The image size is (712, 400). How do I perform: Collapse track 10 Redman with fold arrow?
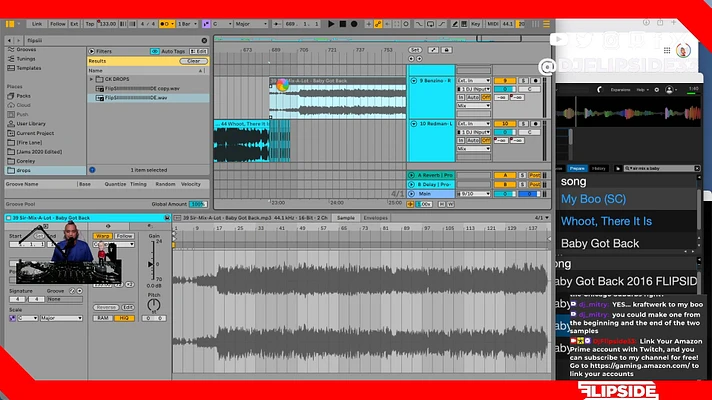point(414,123)
